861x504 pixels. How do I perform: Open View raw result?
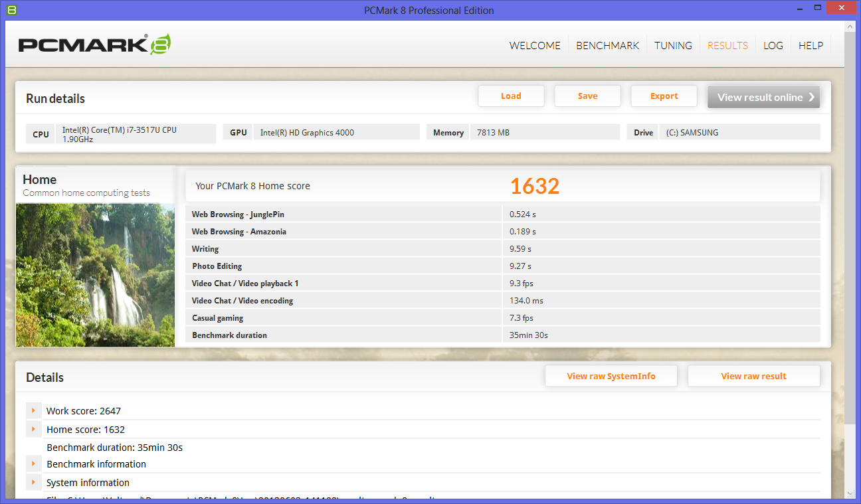pyautogui.click(x=753, y=376)
